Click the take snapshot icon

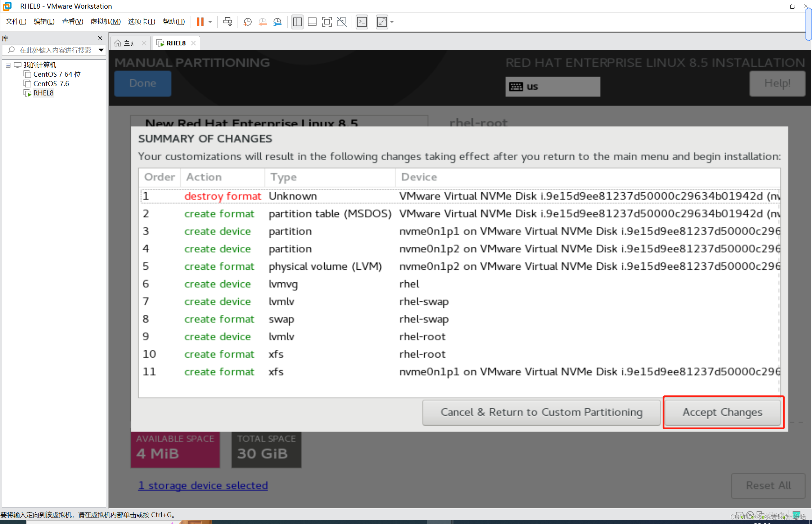click(247, 22)
